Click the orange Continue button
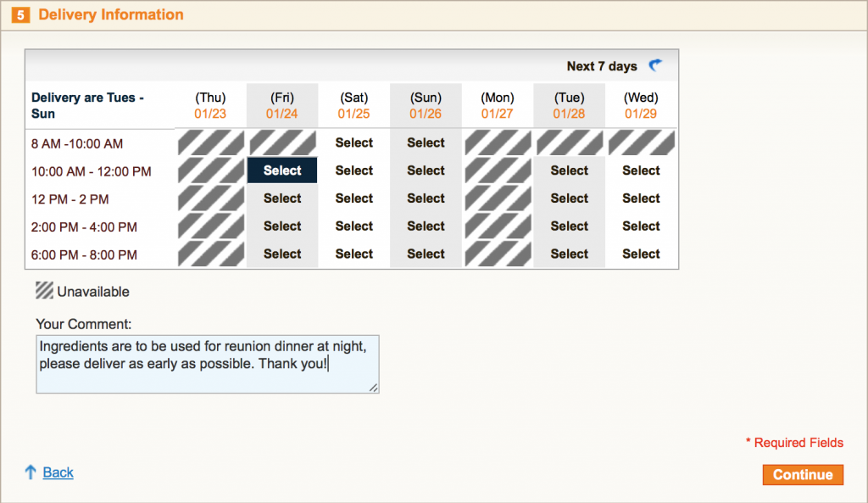 [x=803, y=475]
